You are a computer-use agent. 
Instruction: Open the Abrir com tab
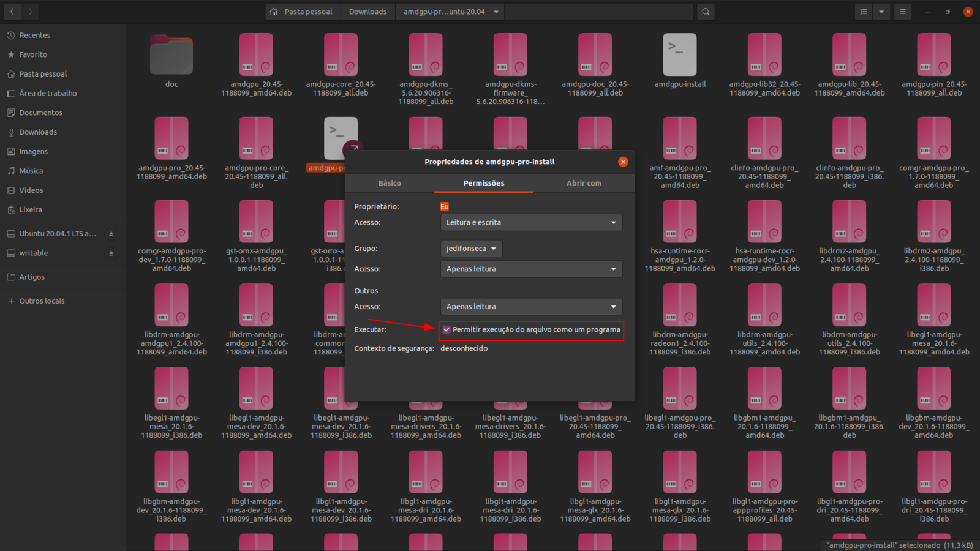[583, 183]
